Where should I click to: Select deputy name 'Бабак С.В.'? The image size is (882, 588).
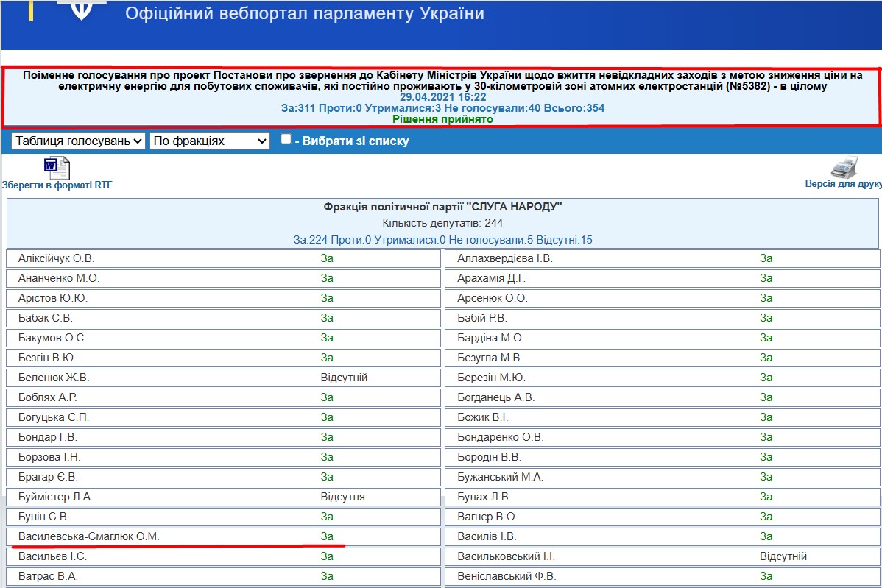[x=46, y=318]
